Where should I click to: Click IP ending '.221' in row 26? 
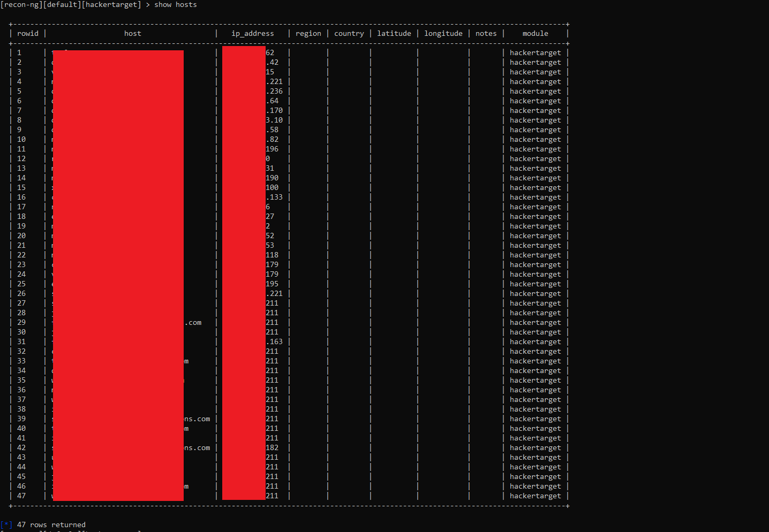(274, 293)
